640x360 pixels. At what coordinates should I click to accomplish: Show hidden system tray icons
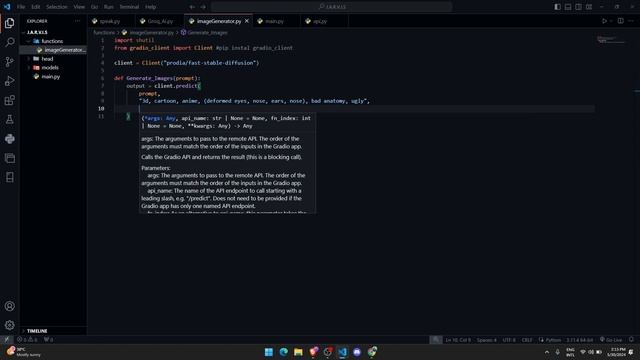pyautogui.click(x=547, y=352)
